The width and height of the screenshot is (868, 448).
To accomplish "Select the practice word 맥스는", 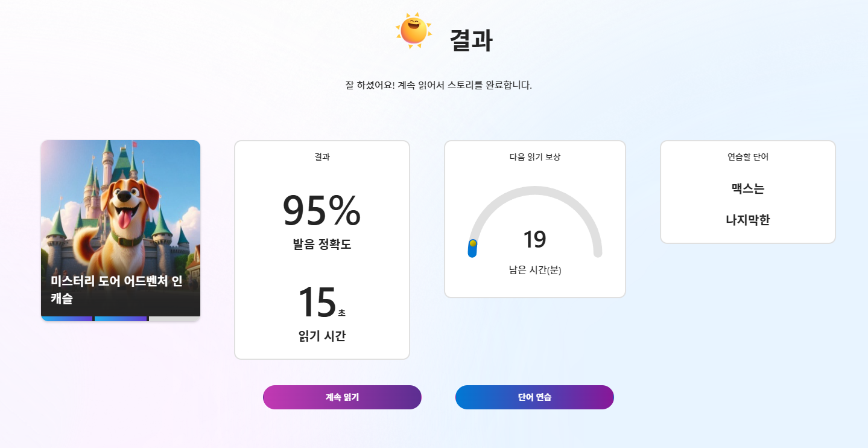I will click(x=748, y=188).
